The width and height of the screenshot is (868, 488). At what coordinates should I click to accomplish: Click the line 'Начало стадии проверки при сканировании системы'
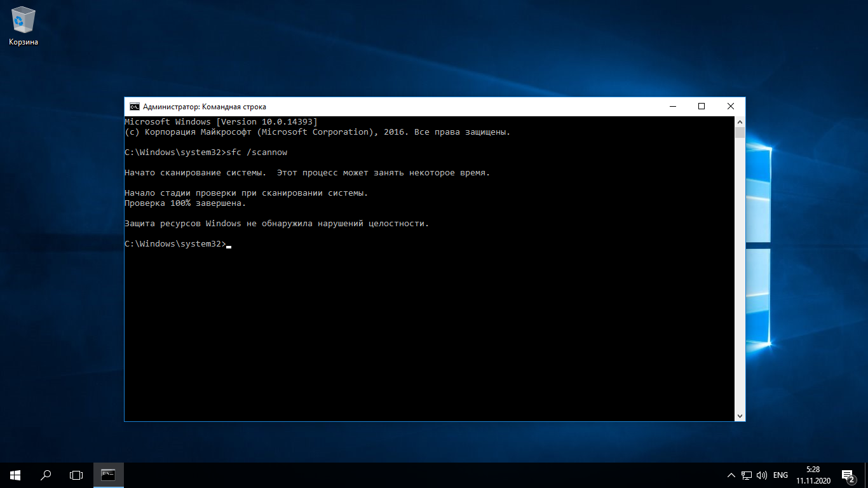(x=247, y=193)
